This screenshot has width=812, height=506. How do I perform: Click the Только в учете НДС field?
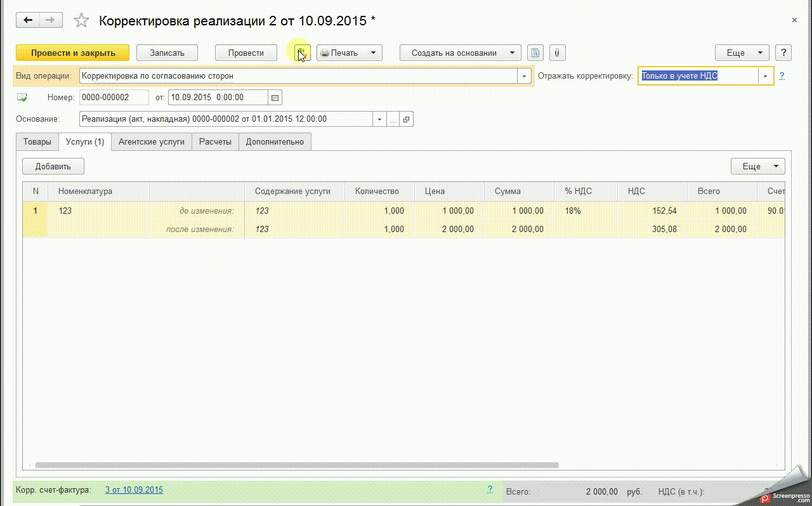[x=698, y=76]
